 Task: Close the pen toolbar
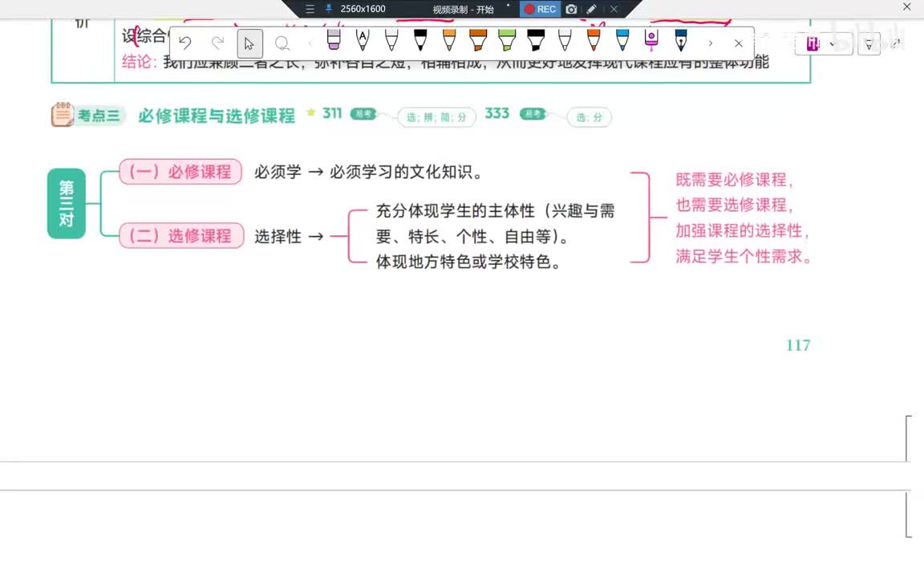point(739,43)
